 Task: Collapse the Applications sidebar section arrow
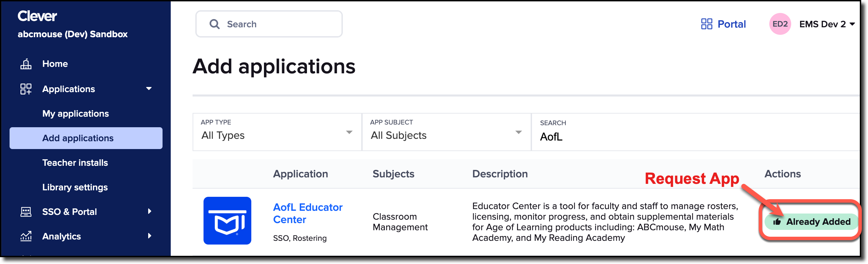click(149, 89)
